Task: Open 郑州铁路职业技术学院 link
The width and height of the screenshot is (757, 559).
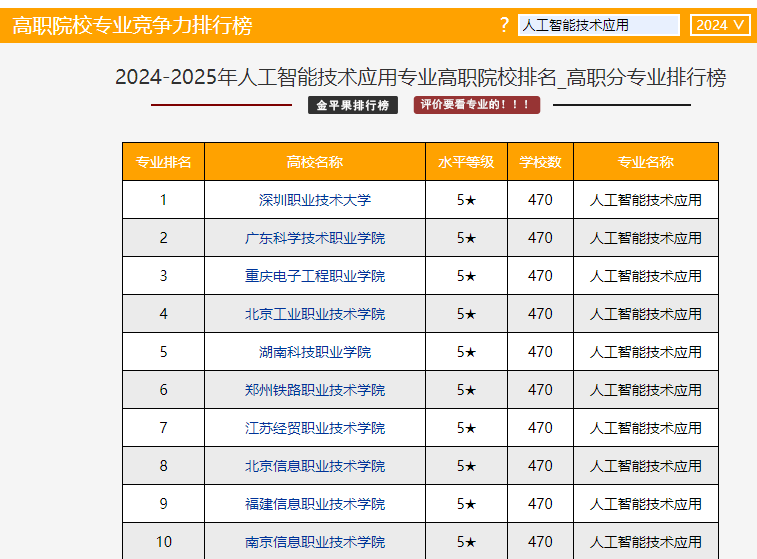Action: [314, 390]
